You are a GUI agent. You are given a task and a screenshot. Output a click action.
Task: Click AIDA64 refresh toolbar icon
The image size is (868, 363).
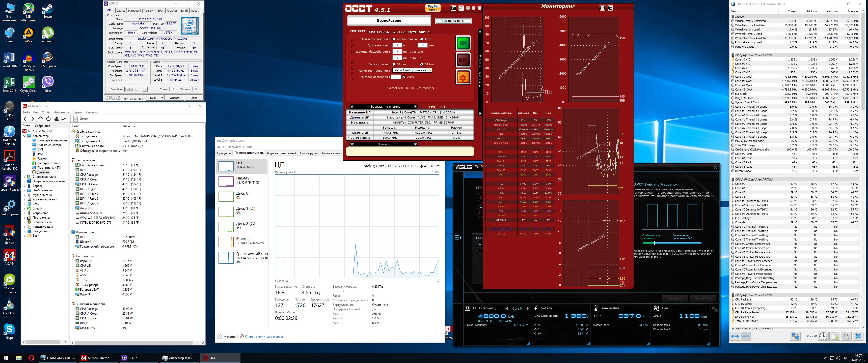tap(48, 118)
